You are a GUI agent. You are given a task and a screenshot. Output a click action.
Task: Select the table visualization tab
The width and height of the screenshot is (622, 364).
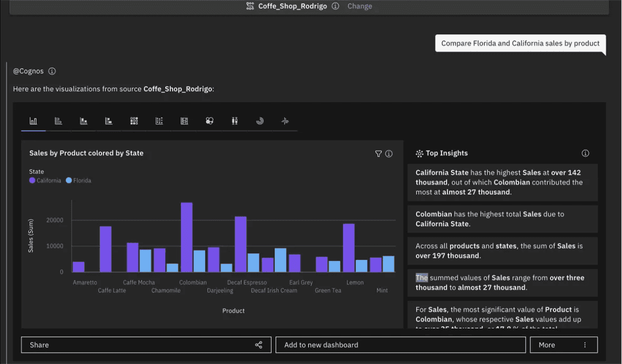(184, 121)
